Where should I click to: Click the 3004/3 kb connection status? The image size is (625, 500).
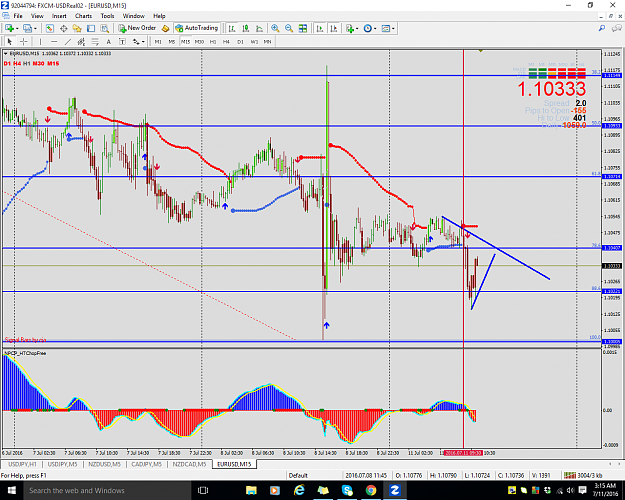(584, 475)
